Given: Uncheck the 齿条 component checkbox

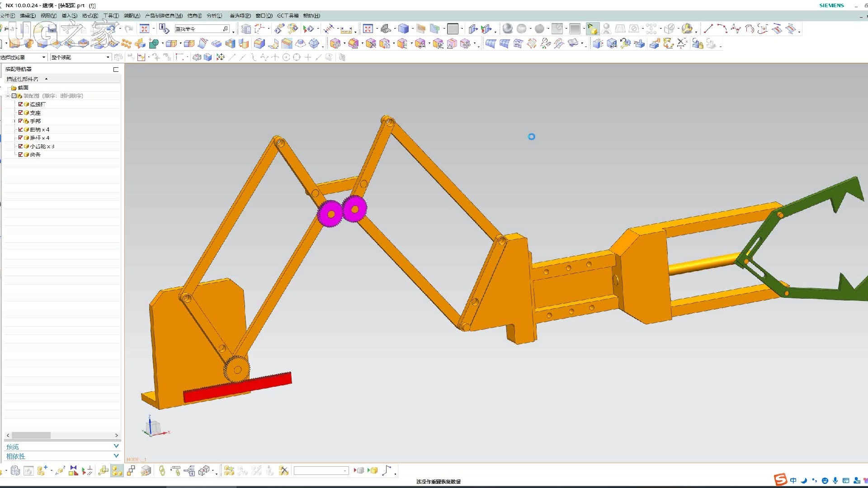Looking at the screenshot, I should click(20, 155).
